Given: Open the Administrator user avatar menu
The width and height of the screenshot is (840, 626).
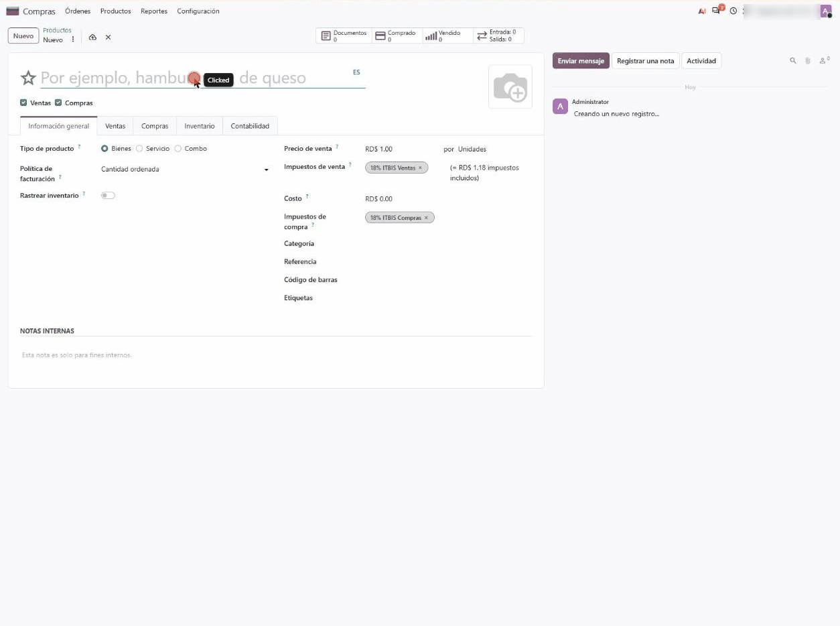Looking at the screenshot, I should (x=825, y=11).
